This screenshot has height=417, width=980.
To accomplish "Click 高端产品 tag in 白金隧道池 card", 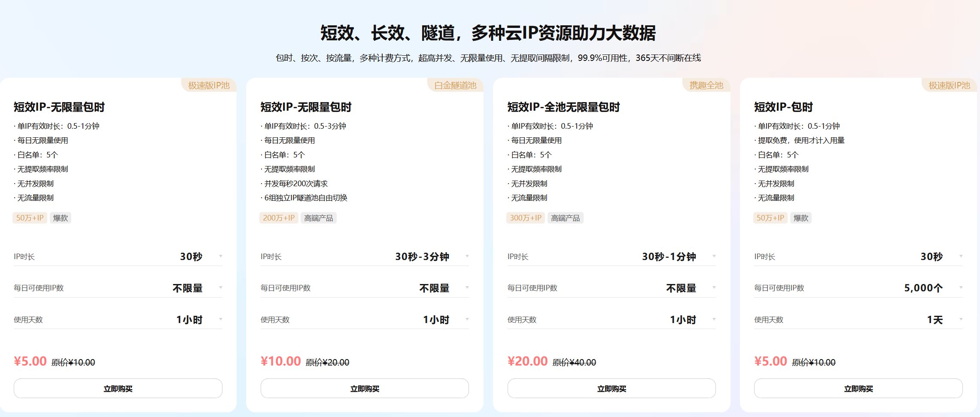I will point(318,218).
